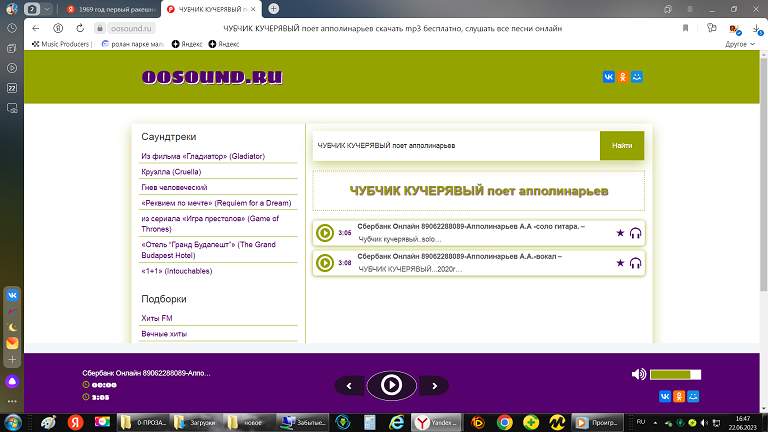Open a new browser tab
The width and height of the screenshot is (768, 432).
[273, 9]
